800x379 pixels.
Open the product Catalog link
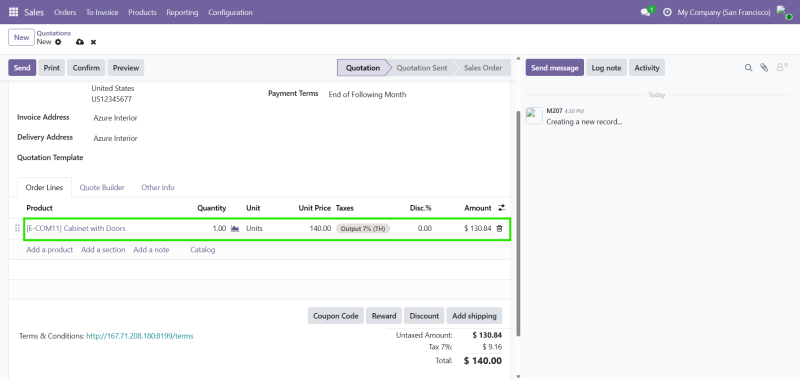point(203,249)
